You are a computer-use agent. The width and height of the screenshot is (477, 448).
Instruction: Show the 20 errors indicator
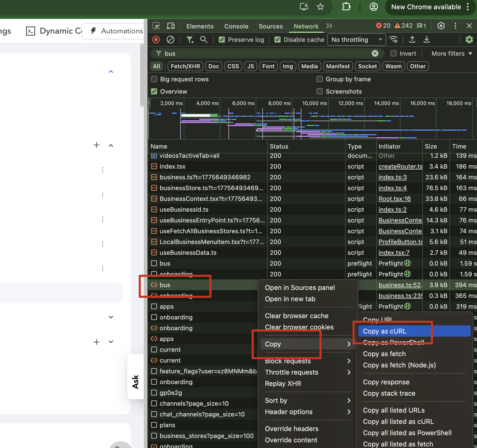(x=383, y=26)
